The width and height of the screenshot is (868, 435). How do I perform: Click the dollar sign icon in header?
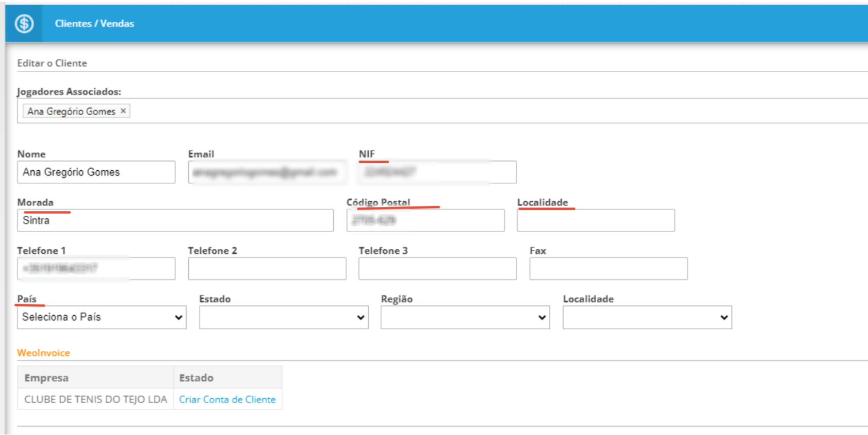click(x=24, y=24)
